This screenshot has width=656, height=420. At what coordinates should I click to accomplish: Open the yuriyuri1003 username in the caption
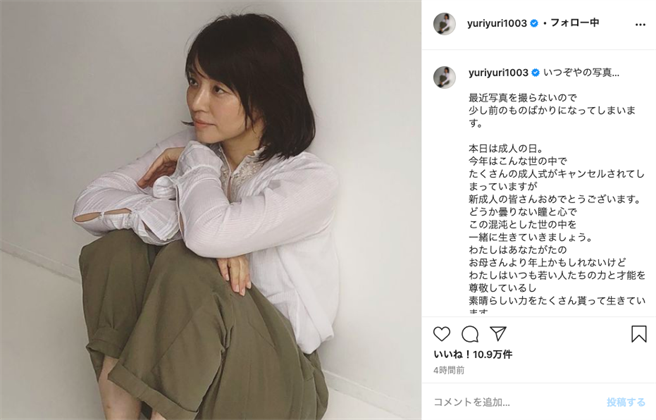pyautogui.click(x=498, y=73)
